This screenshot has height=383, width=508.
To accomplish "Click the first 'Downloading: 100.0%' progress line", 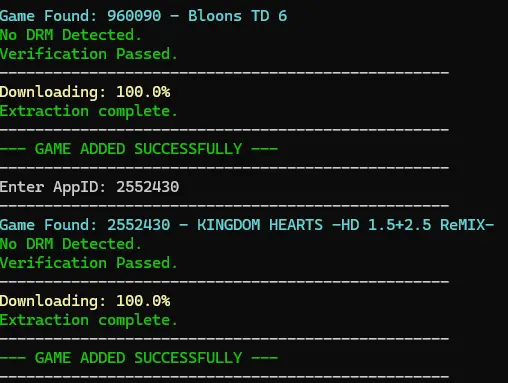I will (x=85, y=92).
